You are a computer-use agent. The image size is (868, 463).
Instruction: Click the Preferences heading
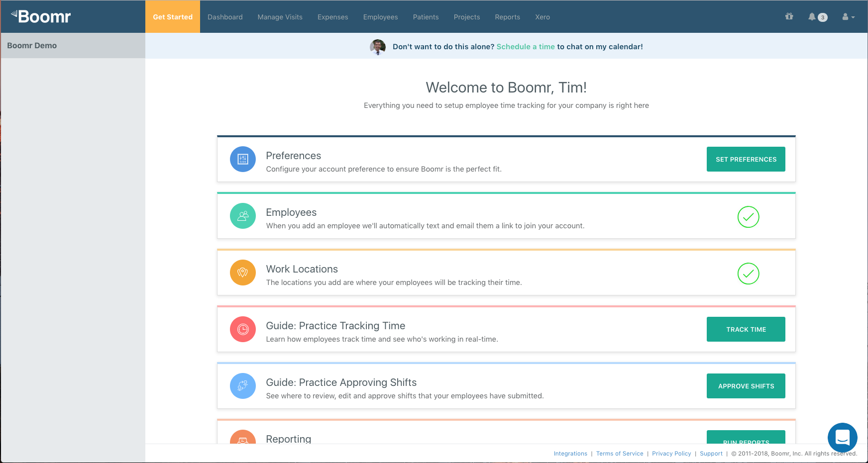(294, 156)
